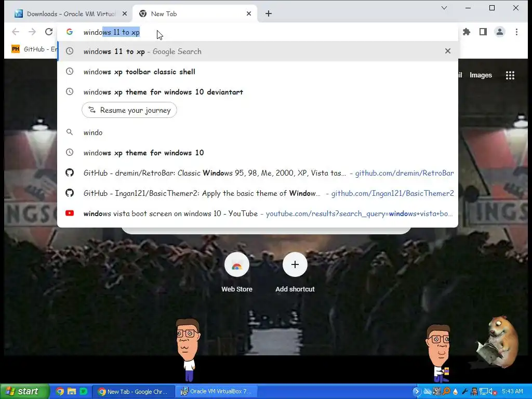Click the hamster reading newspaper desktop character
The image size is (532, 399).
498,342
